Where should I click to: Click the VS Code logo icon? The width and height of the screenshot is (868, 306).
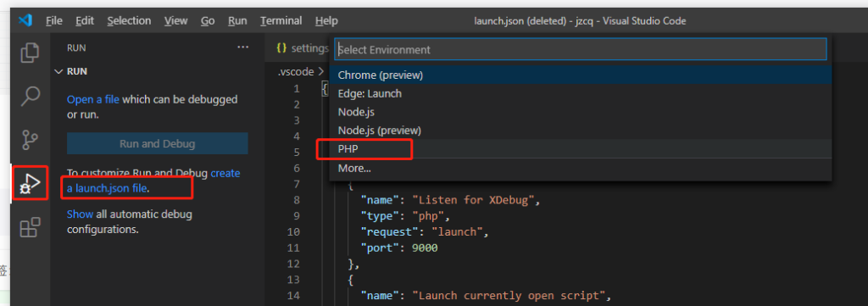pyautogui.click(x=25, y=21)
